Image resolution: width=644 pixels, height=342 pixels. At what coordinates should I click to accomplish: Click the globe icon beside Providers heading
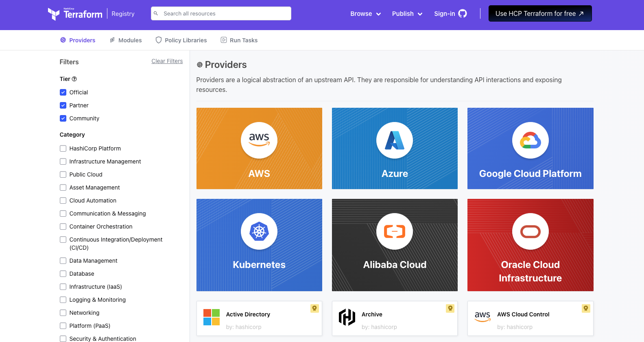point(200,65)
